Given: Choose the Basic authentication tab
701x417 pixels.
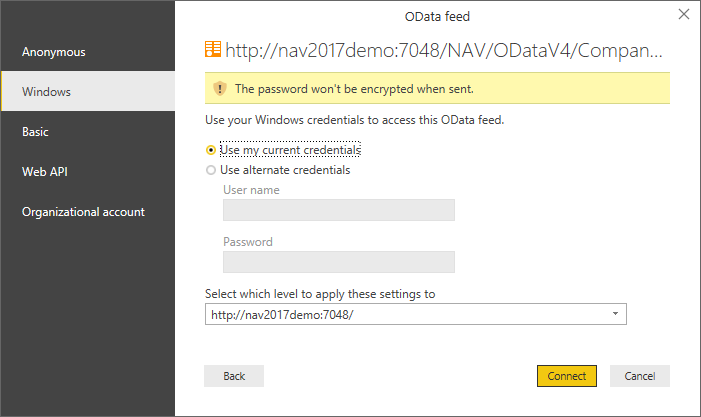Looking at the screenshot, I should pyautogui.click(x=36, y=132).
